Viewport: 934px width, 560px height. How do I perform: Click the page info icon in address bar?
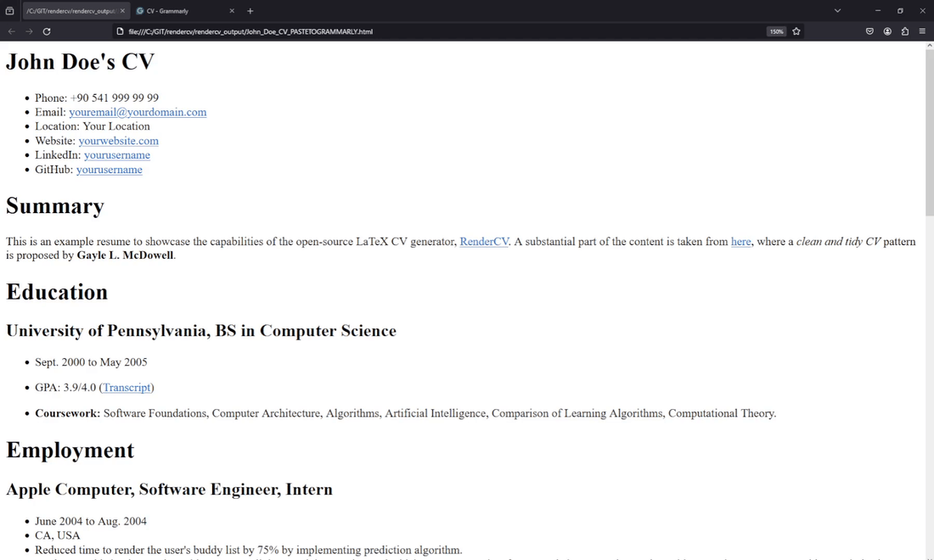(x=120, y=31)
